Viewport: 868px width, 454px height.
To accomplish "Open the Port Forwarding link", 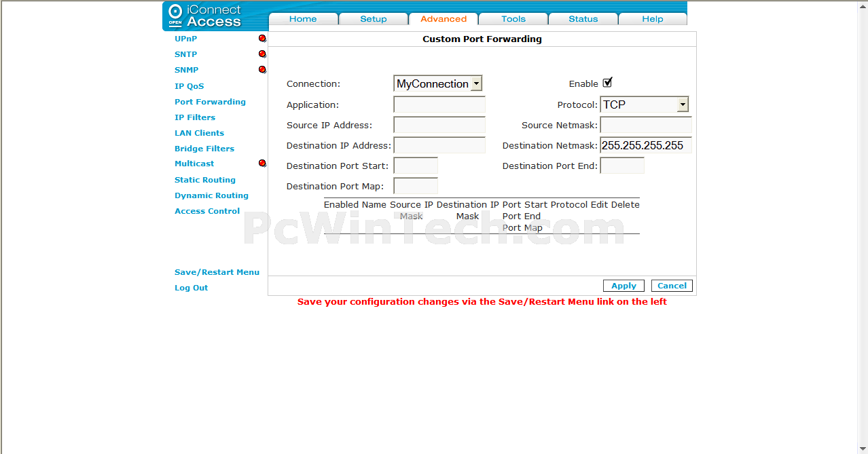I will 210,102.
